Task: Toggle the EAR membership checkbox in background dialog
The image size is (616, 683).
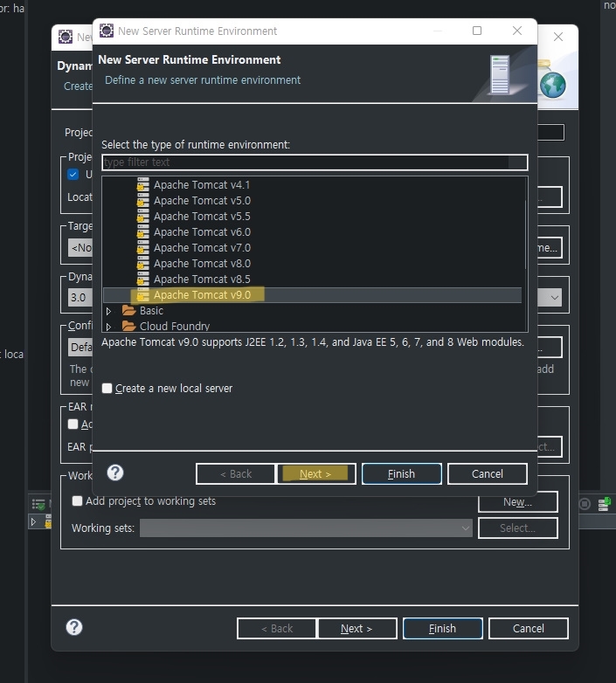Action: pos(73,424)
